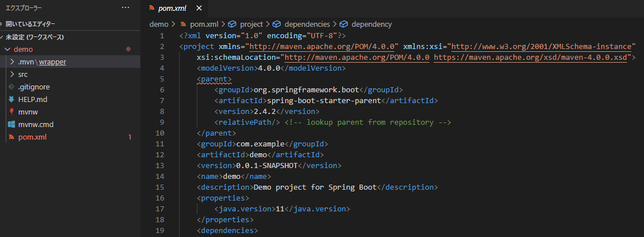Collapse the demo root folder

click(x=23, y=50)
